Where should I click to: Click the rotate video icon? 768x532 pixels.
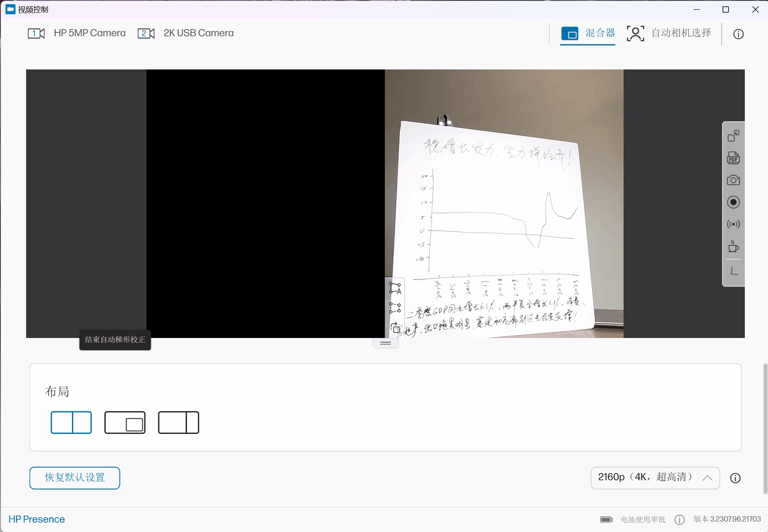click(395, 328)
